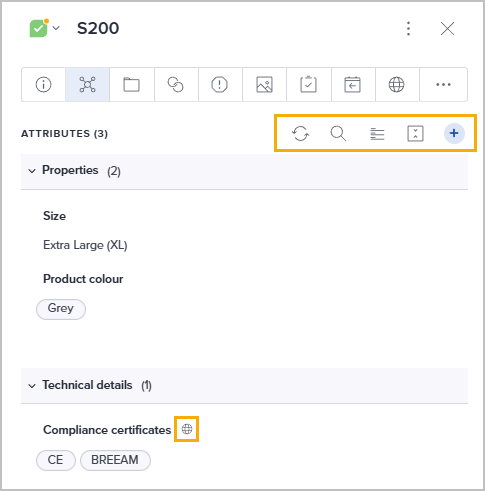Collapse all attribute groups icon
Image resolution: width=485 pixels, height=491 pixels.
416,134
